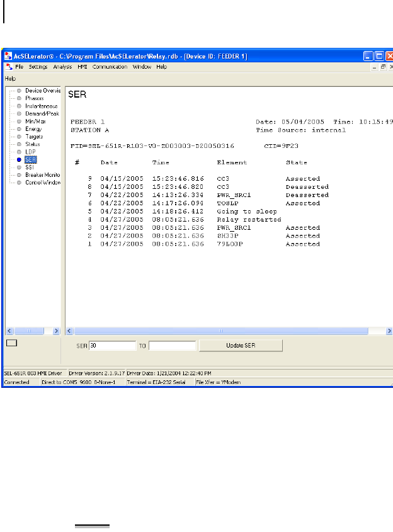Select Status in the tree
393x532 pixels.
click(33, 144)
